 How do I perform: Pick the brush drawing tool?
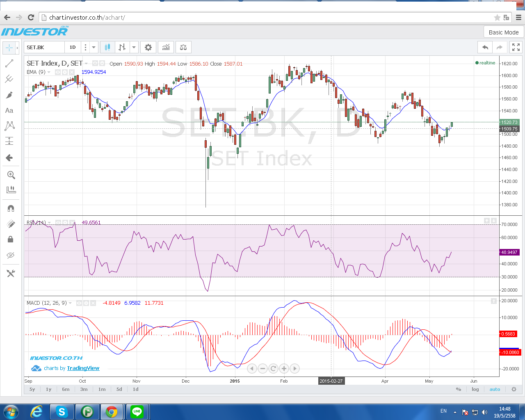pos(9,95)
